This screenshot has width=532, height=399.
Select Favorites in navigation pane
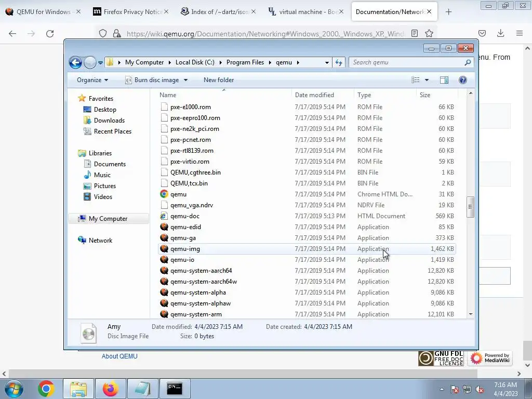(x=101, y=98)
